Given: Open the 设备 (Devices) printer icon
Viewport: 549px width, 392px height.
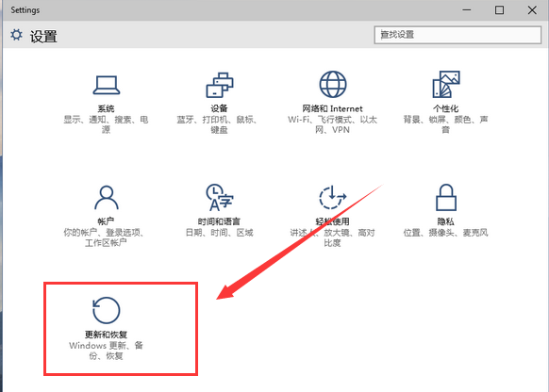Looking at the screenshot, I should tap(220, 85).
